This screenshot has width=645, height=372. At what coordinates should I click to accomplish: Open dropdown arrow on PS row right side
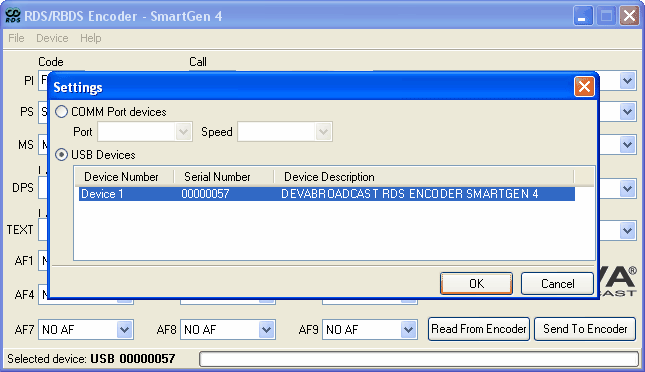click(x=627, y=112)
